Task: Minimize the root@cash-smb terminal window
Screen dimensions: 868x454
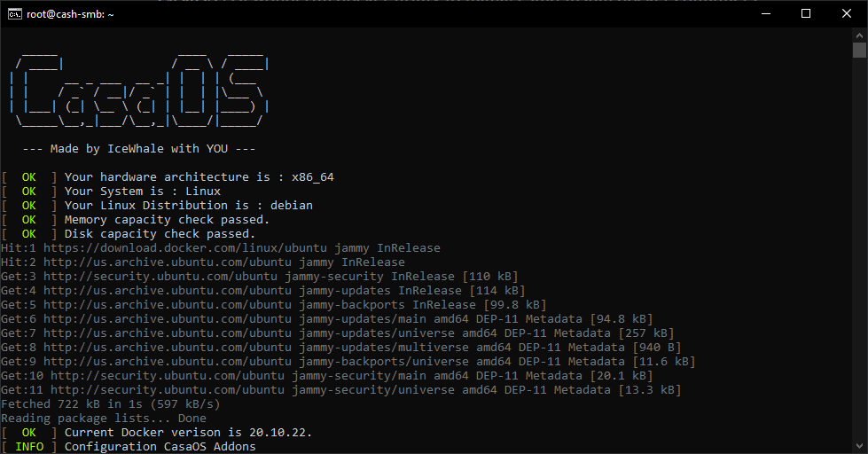Action: (x=766, y=14)
